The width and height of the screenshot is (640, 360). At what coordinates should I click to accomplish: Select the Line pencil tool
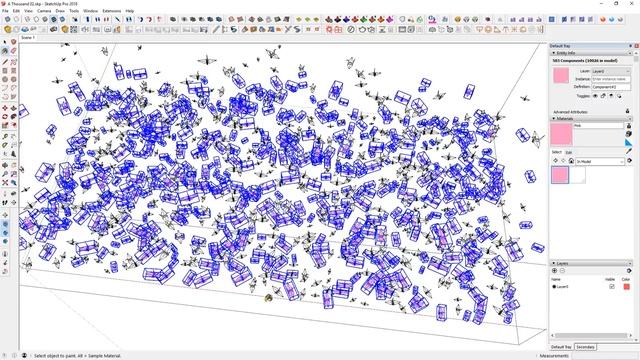point(5,62)
